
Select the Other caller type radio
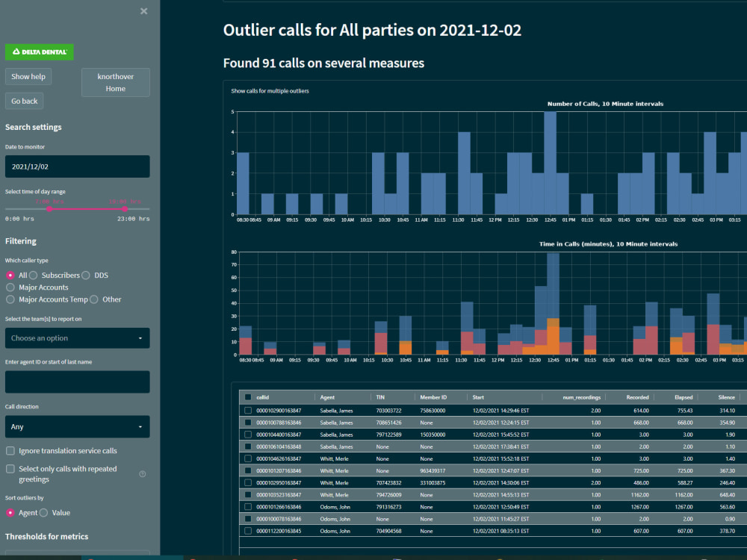tap(94, 299)
